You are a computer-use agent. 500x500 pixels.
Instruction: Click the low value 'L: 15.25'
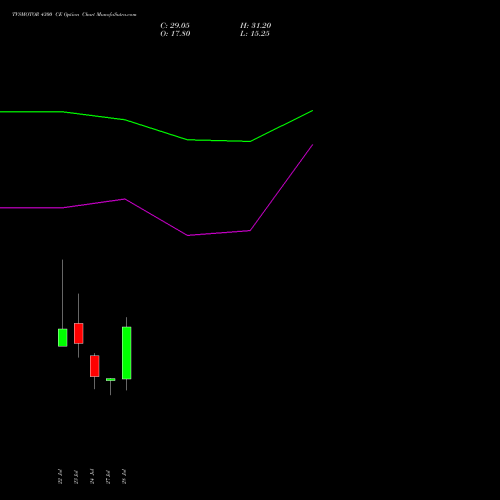[x=255, y=34]
